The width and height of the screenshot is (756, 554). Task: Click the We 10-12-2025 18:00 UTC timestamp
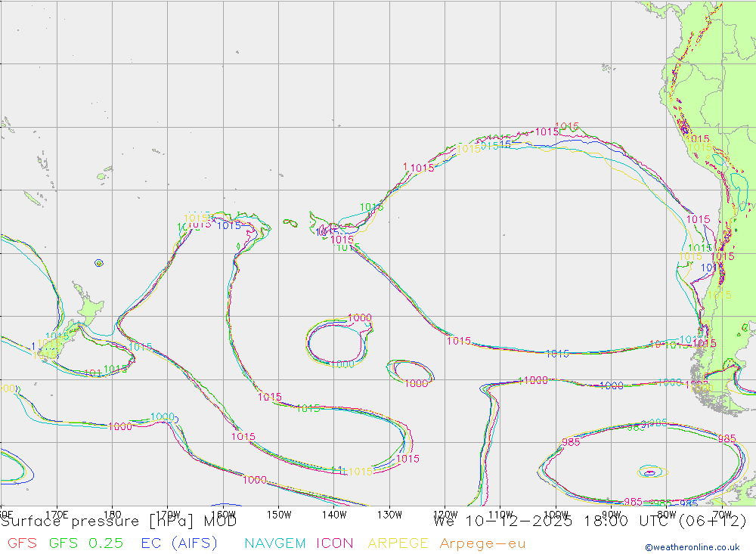tap(589, 522)
